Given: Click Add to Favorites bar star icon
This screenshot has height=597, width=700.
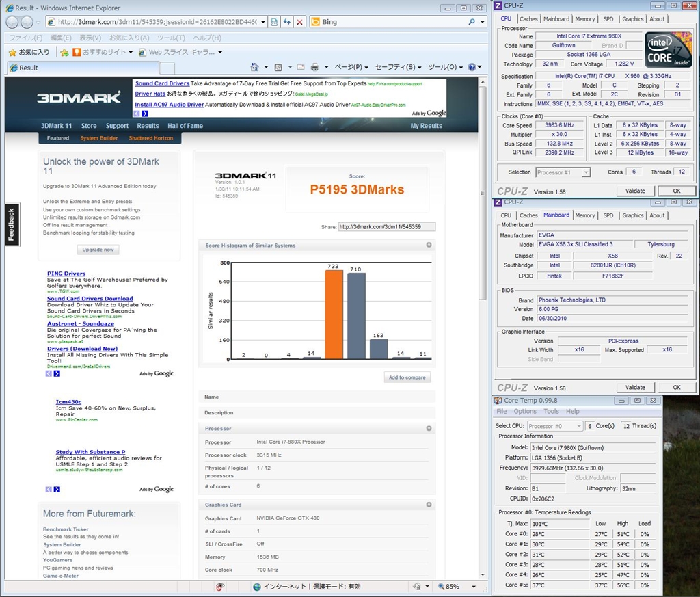Looking at the screenshot, I should pyautogui.click(x=64, y=52).
